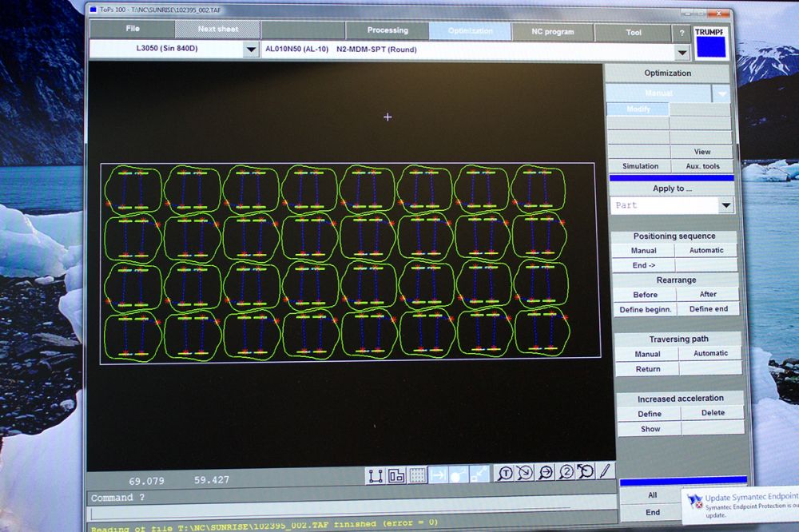Click Automatic under Traversing path
The width and height of the screenshot is (799, 532).
[710, 353]
